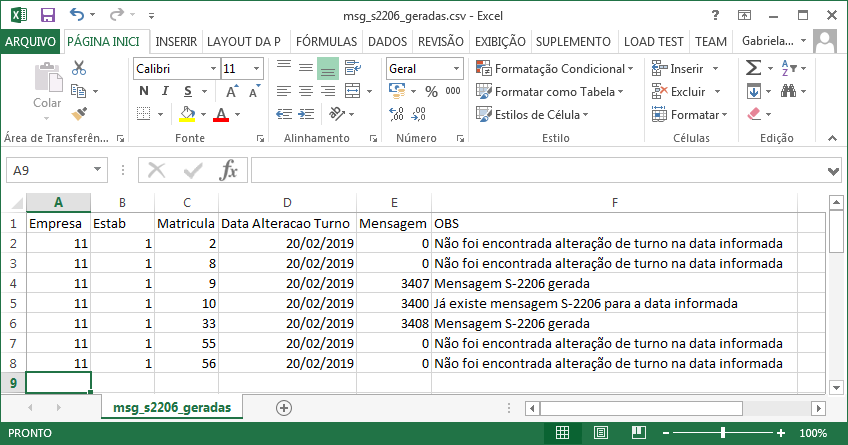This screenshot has width=848, height=445.
Task: Clear contents with the eraser icon
Action: click(x=754, y=114)
